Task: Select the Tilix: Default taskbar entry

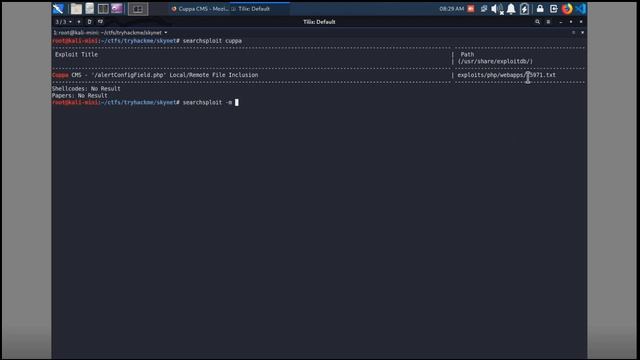Action: [x=260, y=9]
